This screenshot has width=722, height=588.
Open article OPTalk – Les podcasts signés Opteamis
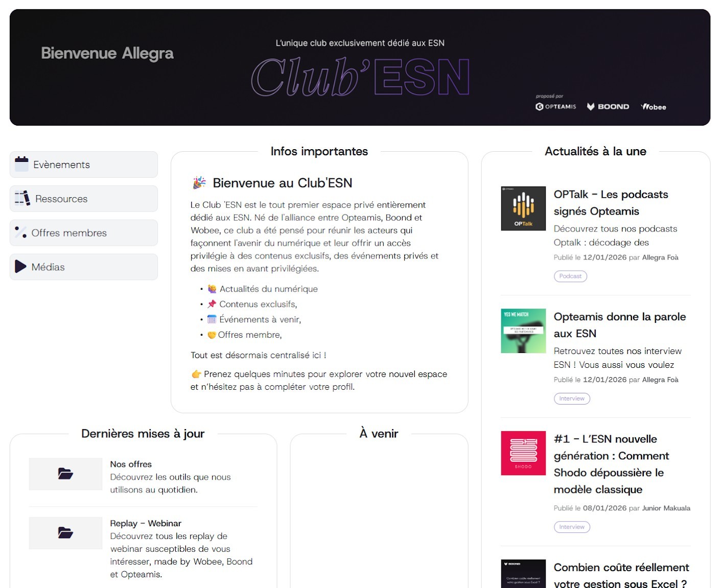click(x=611, y=203)
